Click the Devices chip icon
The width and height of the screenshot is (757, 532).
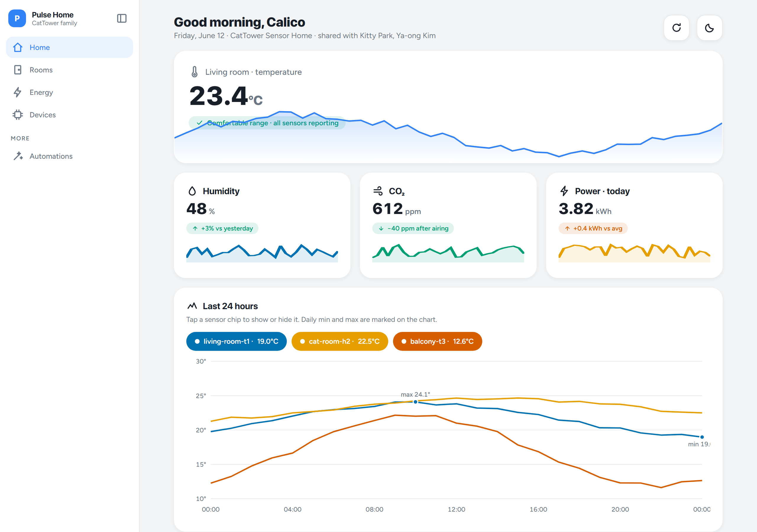click(18, 115)
